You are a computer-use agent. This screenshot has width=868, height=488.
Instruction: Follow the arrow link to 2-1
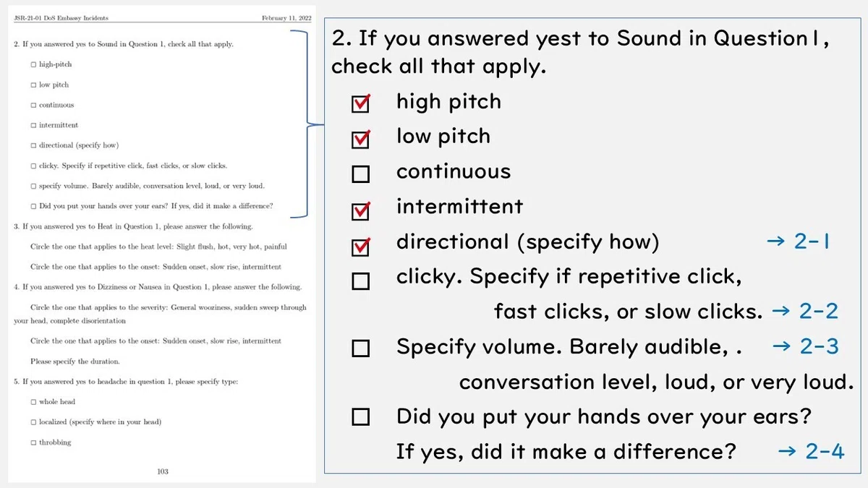(798, 241)
